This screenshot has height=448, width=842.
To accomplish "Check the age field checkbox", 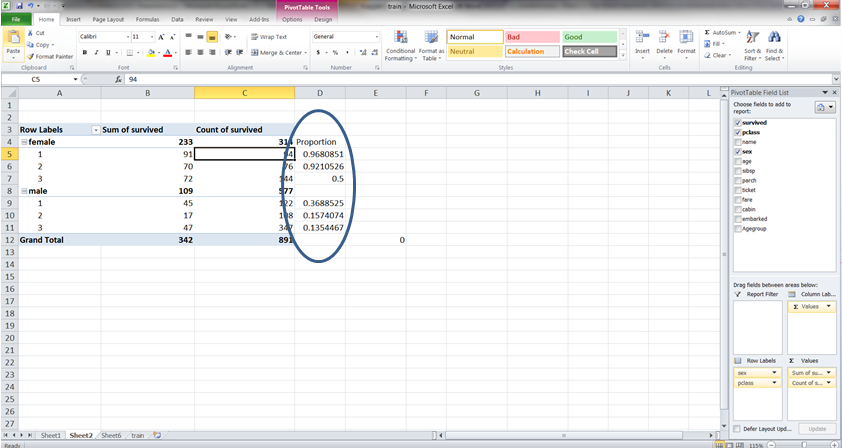I will tap(738, 161).
